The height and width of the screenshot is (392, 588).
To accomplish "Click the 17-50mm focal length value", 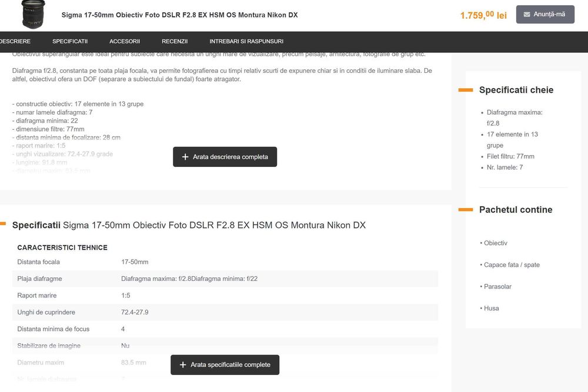I will click(135, 262).
